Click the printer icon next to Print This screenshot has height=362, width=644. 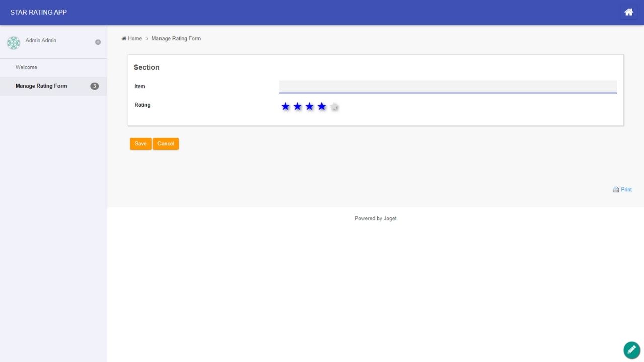pyautogui.click(x=616, y=190)
